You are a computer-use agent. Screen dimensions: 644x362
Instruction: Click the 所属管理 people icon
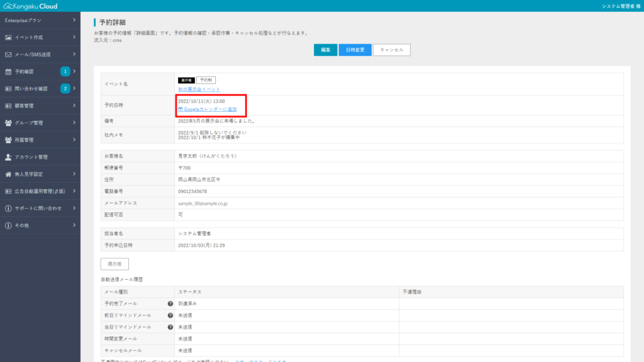tap(8, 140)
